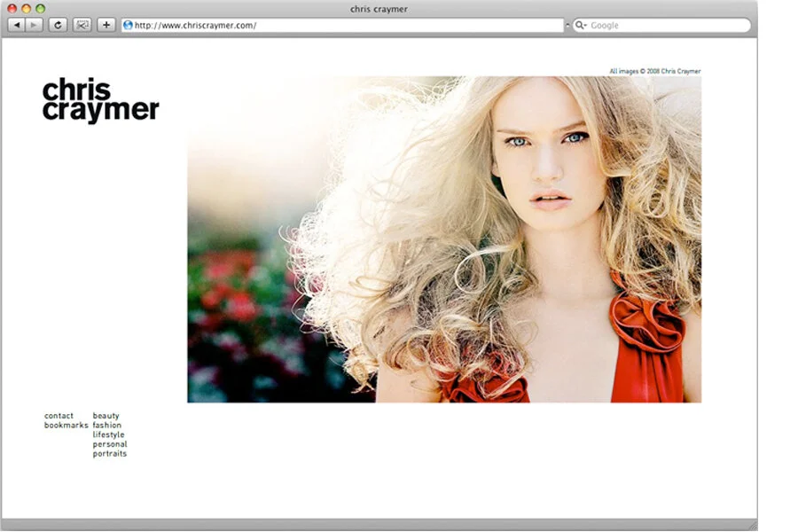The width and height of the screenshot is (798, 532).
Task: Open the personal gallery
Action: click(x=110, y=444)
